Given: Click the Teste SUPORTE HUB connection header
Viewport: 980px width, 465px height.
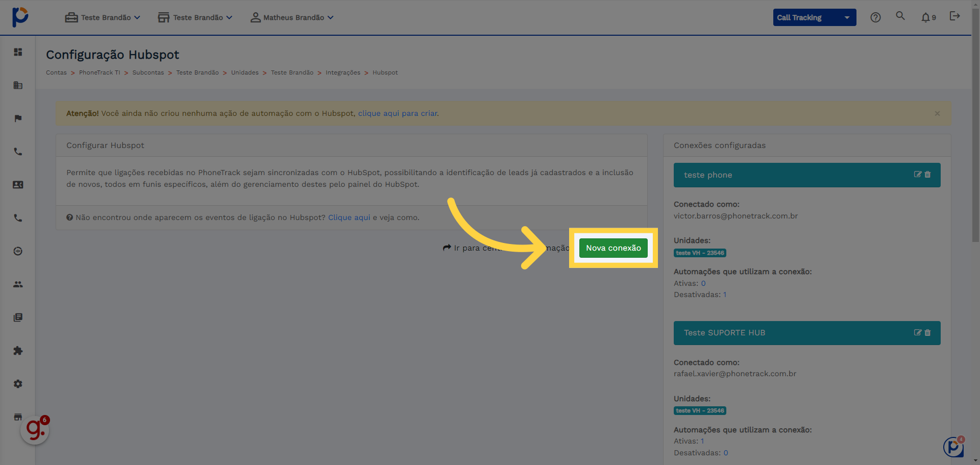Looking at the screenshot, I should (x=807, y=333).
